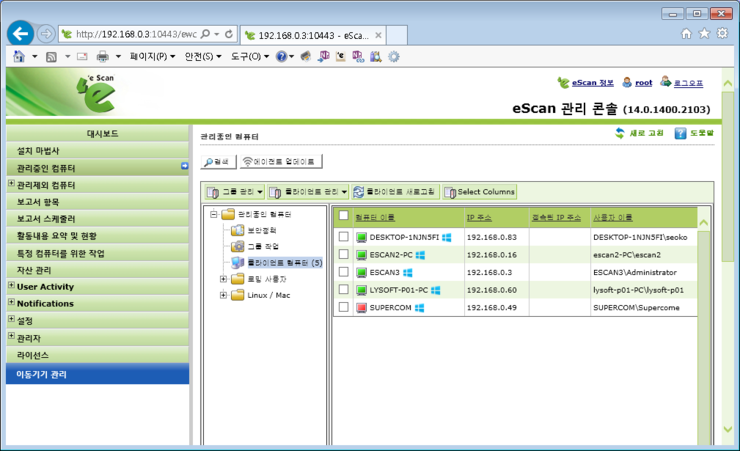This screenshot has height=451, width=740.
Task: Click the eScan logo in header
Action: tap(97, 93)
